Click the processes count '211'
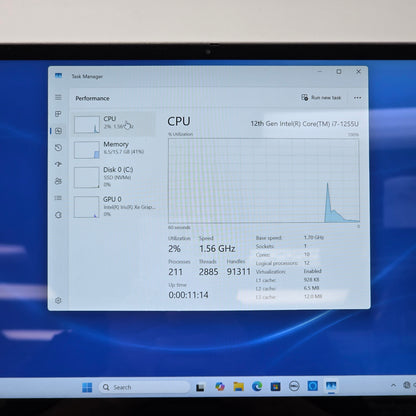Viewport: 416px width, 416px height. 175,272
